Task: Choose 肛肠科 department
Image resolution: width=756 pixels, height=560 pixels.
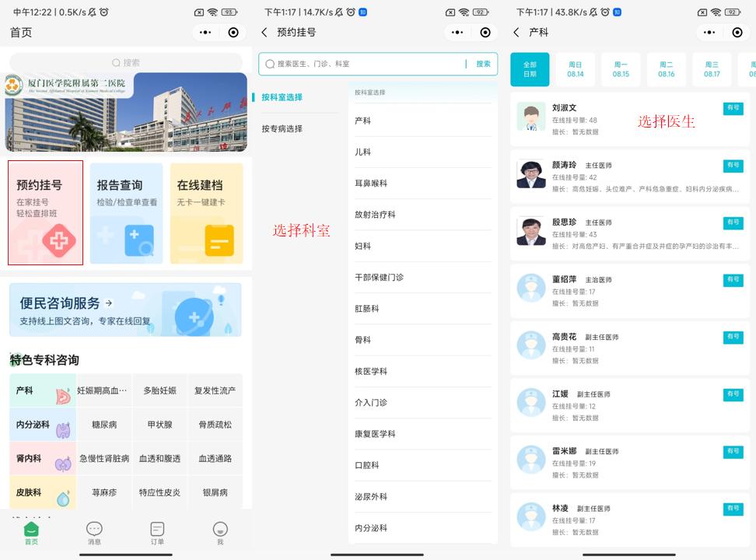Action: (423, 309)
